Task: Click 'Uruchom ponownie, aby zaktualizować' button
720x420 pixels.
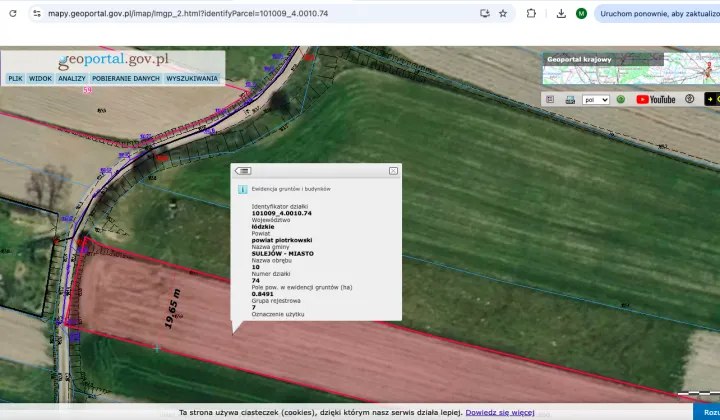Action: 658,13
